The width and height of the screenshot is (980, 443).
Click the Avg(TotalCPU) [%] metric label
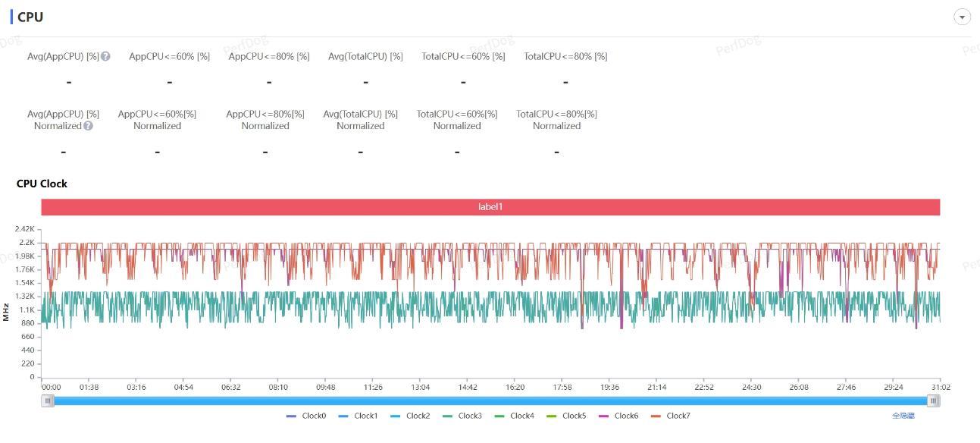click(365, 56)
